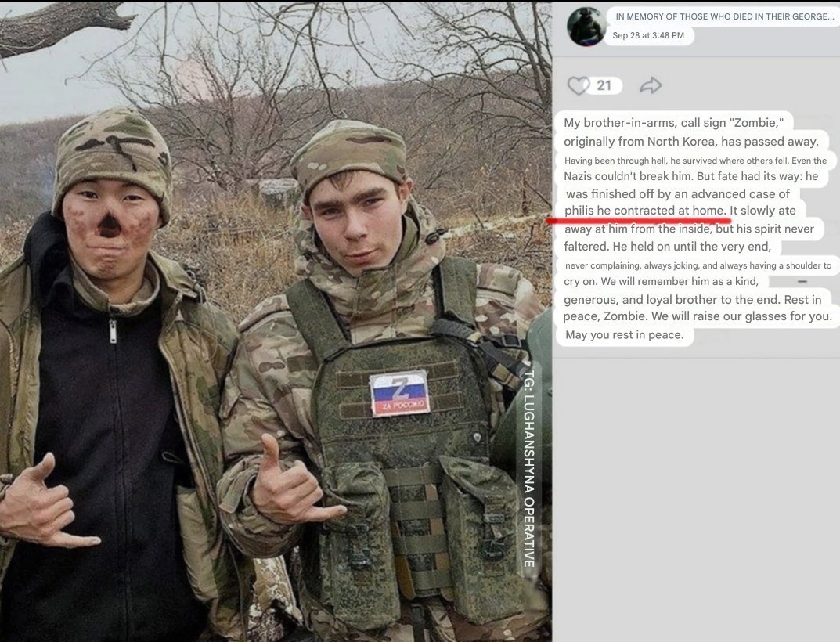The height and width of the screenshot is (642, 840).
Task: Click the empty gray area below the post
Action: coord(696,499)
